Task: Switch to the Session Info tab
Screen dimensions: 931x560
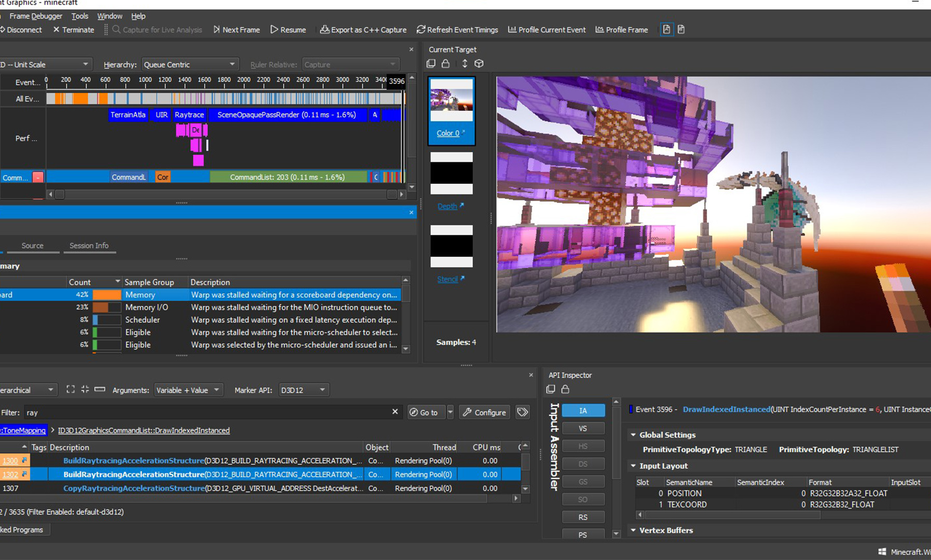Action: coord(89,245)
